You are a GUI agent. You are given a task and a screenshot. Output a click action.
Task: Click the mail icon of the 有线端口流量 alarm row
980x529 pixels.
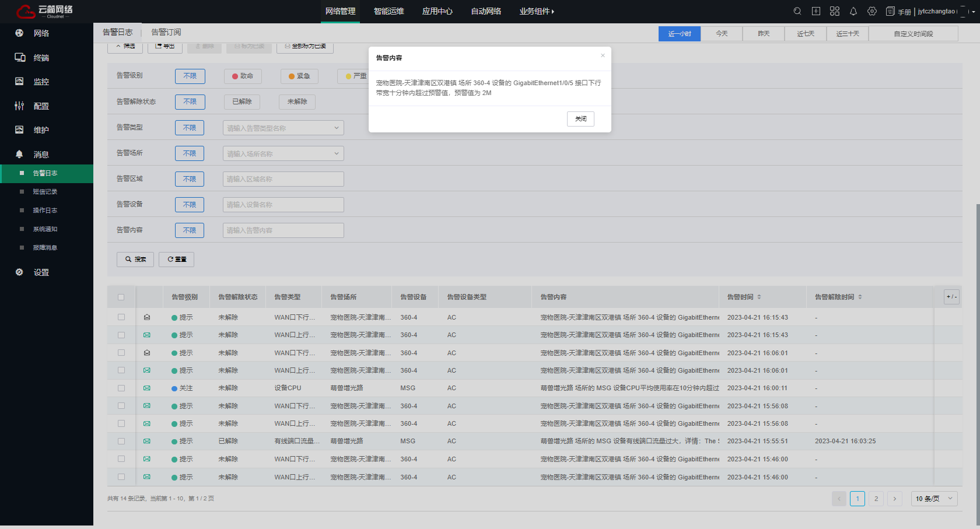[x=147, y=441]
